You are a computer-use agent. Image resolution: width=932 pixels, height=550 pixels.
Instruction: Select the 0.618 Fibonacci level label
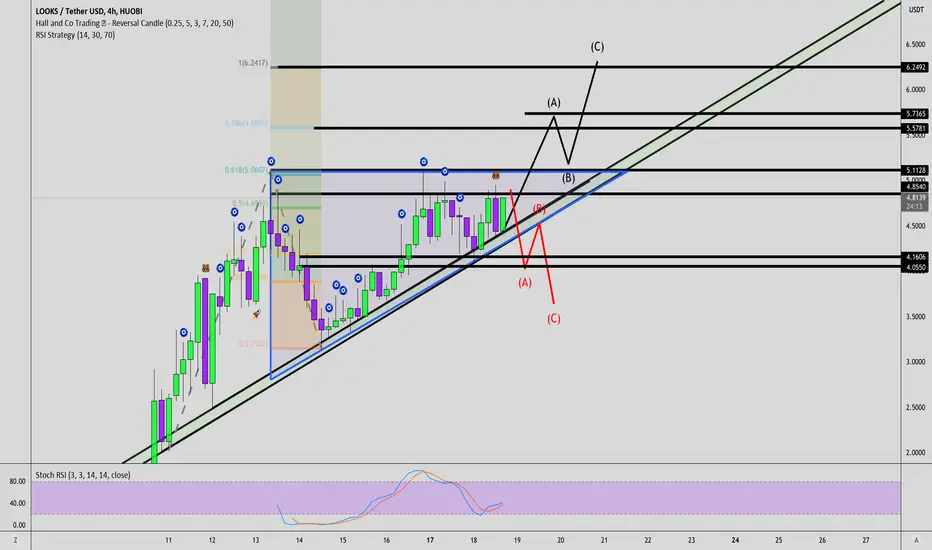click(x=246, y=170)
